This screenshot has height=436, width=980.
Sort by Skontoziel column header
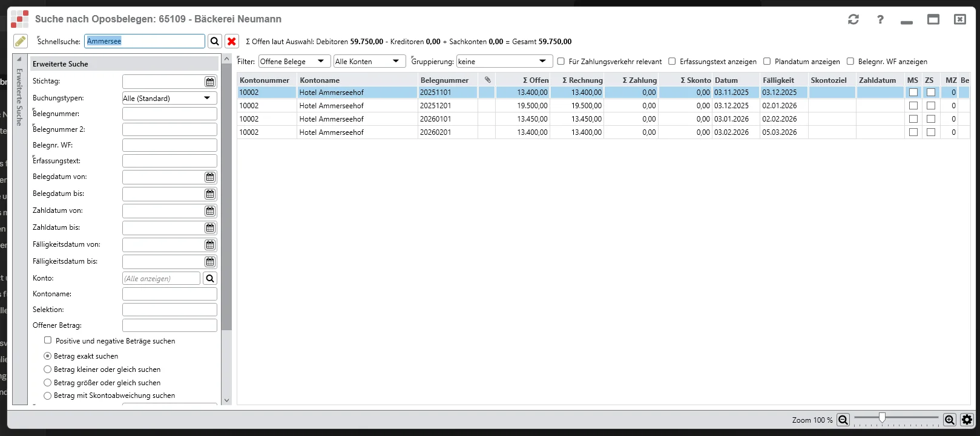pyautogui.click(x=832, y=80)
